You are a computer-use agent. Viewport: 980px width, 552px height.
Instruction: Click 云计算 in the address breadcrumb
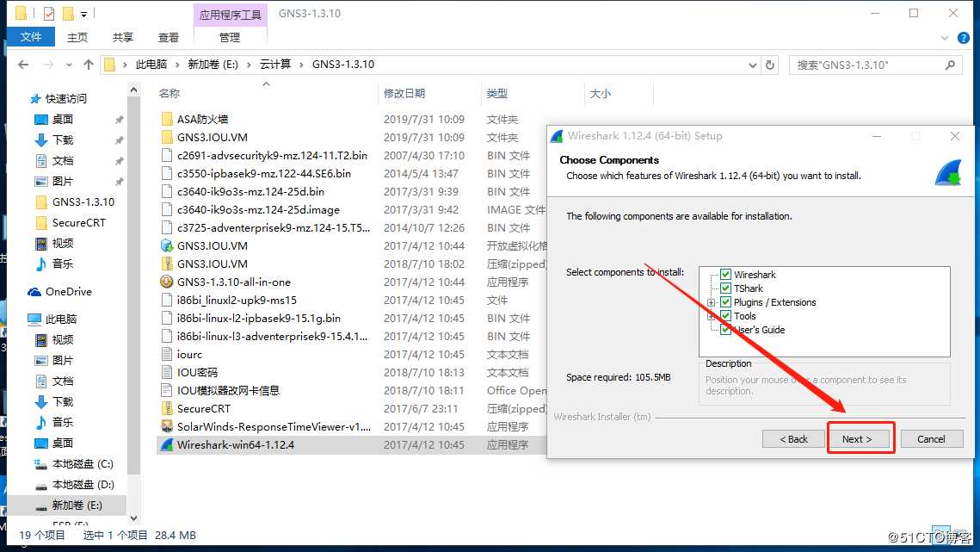[x=275, y=65]
